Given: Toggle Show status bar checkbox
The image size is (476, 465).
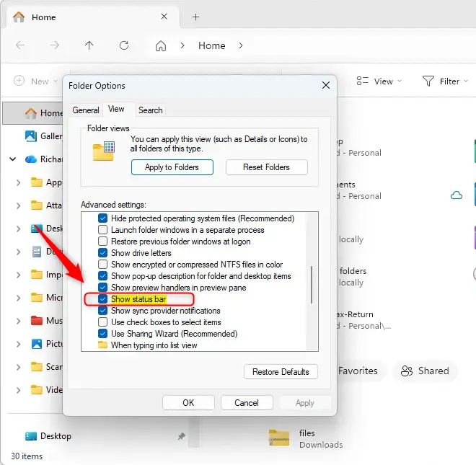Looking at the screenshot, I should coord(102,299).
